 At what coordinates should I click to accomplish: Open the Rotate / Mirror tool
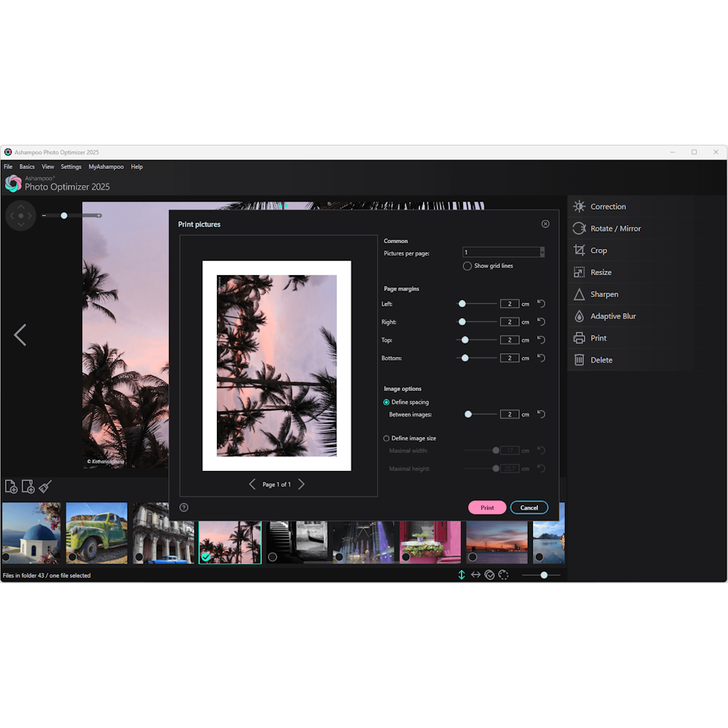[x=615, y=228]
